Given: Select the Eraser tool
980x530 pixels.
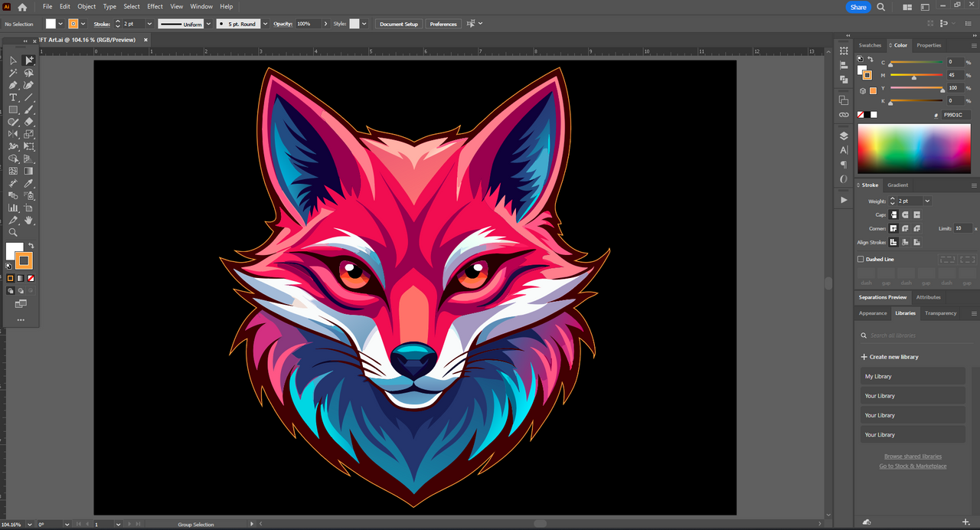Looking at the screenshot, I should [x=29, y=122].
